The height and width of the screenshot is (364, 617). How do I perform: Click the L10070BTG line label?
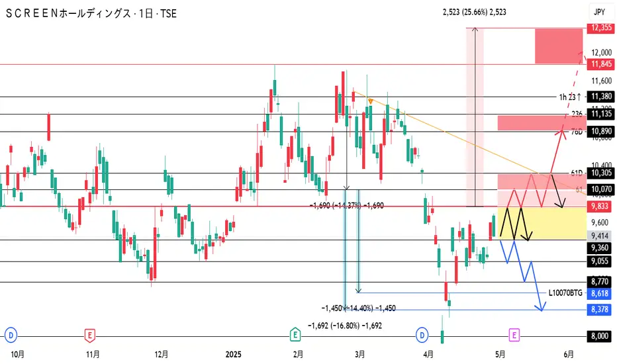tap(565, 293)
